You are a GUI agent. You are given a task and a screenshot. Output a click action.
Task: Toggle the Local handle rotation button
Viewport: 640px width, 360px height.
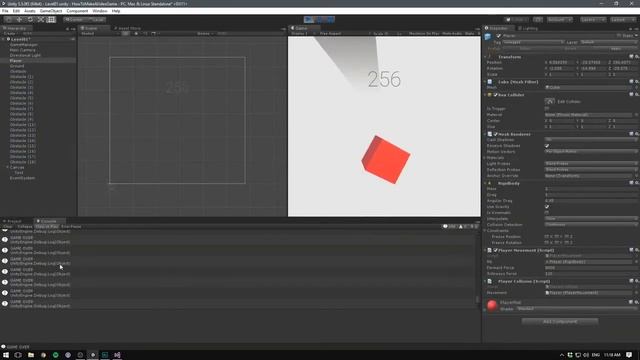[x=96, y=19]
